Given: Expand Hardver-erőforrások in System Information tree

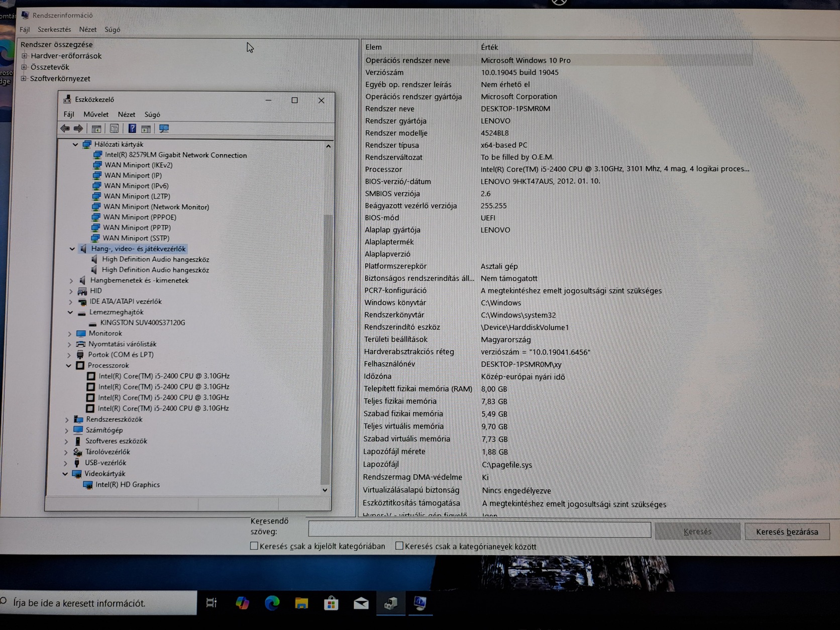Looking at the screenshot, I should [24, 56].
